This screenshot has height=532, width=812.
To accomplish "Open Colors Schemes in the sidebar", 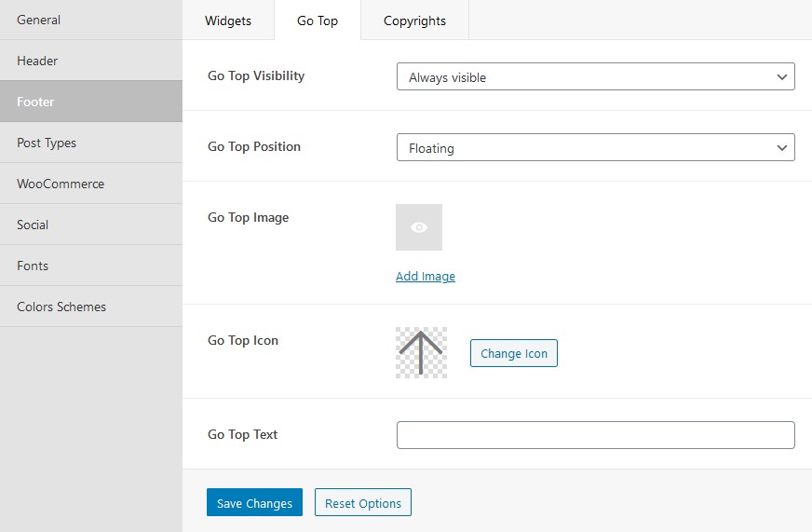I will 91,307.
